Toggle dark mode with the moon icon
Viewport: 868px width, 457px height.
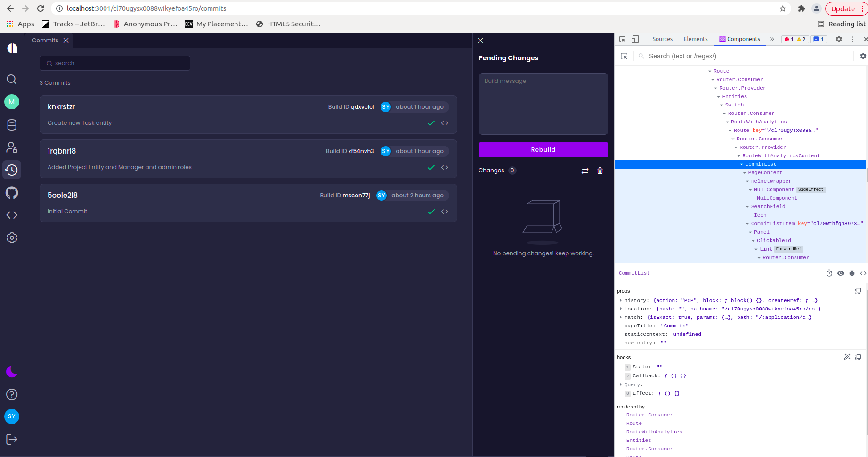(12, 372)
